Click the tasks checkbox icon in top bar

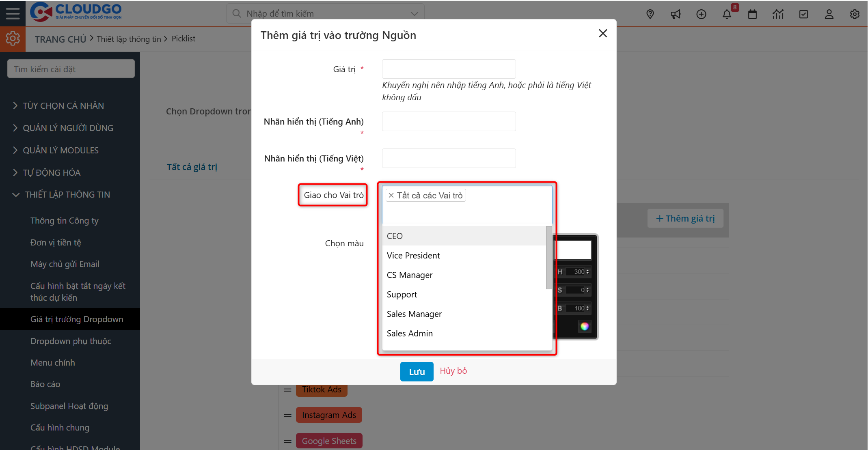(803, 14)
